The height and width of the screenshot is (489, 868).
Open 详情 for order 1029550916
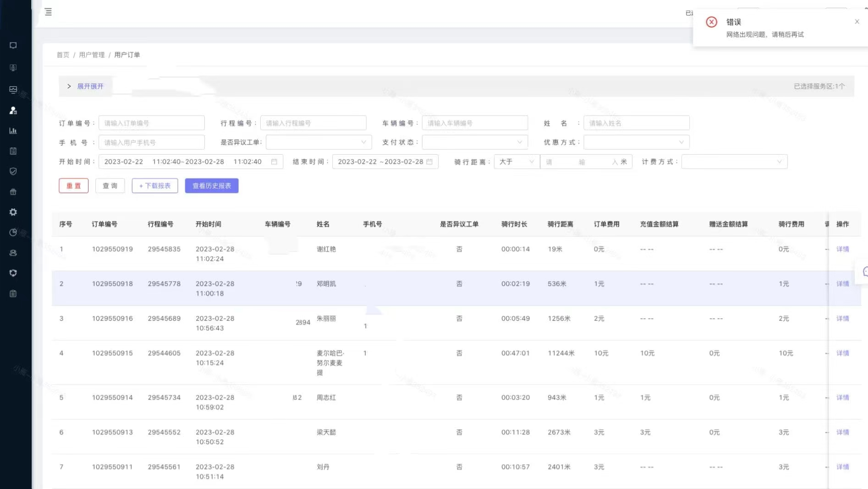842,318
